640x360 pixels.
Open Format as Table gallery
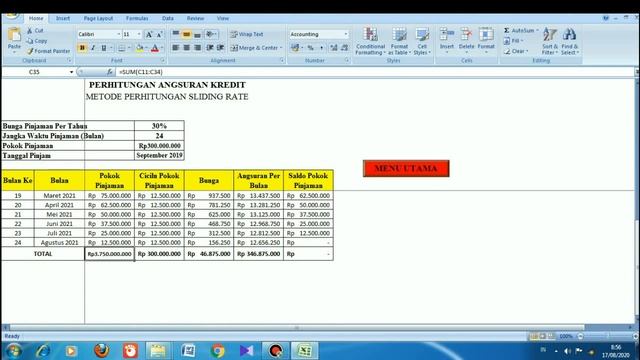[x=399, y=41]
